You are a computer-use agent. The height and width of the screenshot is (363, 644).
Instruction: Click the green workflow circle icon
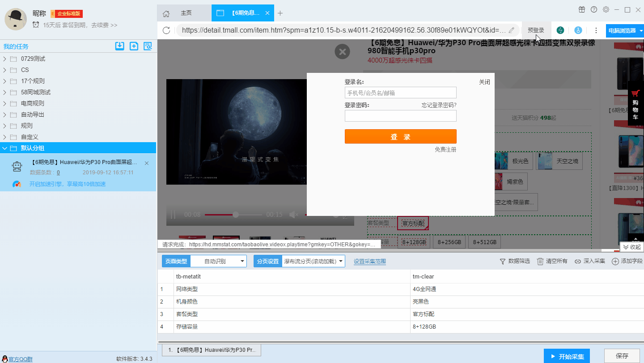560,30
